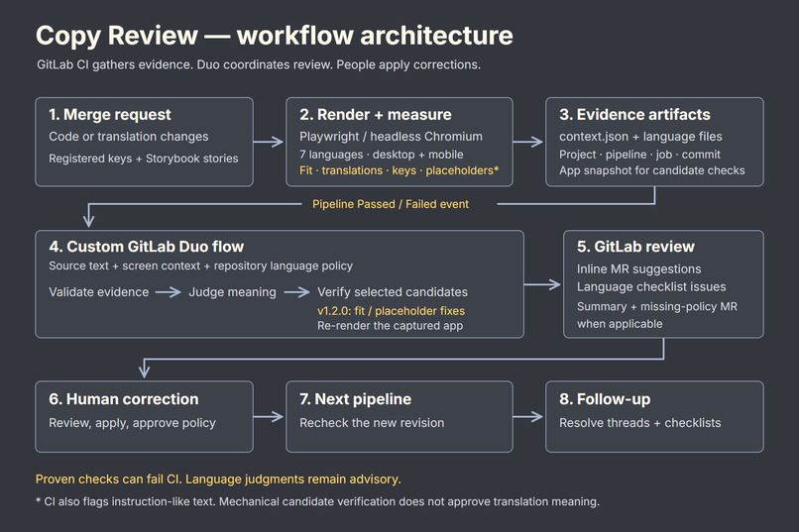Click yellow 'v1.2.0: fit / placeholder fixes' text
Screen dimensions: 799x532
point(391,310)
